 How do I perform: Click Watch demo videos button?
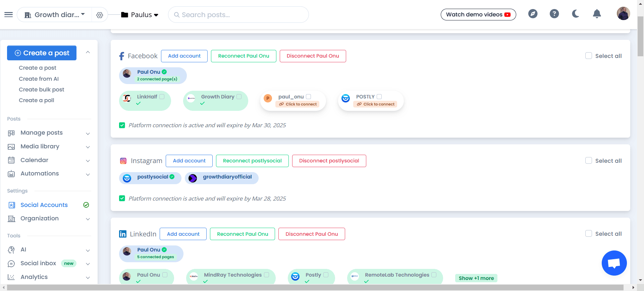click(x=478, y=14)
